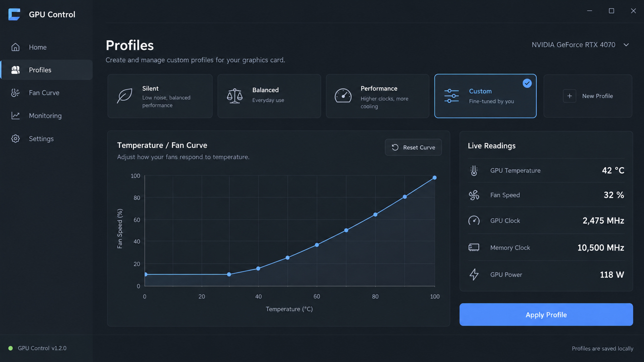Click the Home house icon in sidebar

click(x=15, y=47)
